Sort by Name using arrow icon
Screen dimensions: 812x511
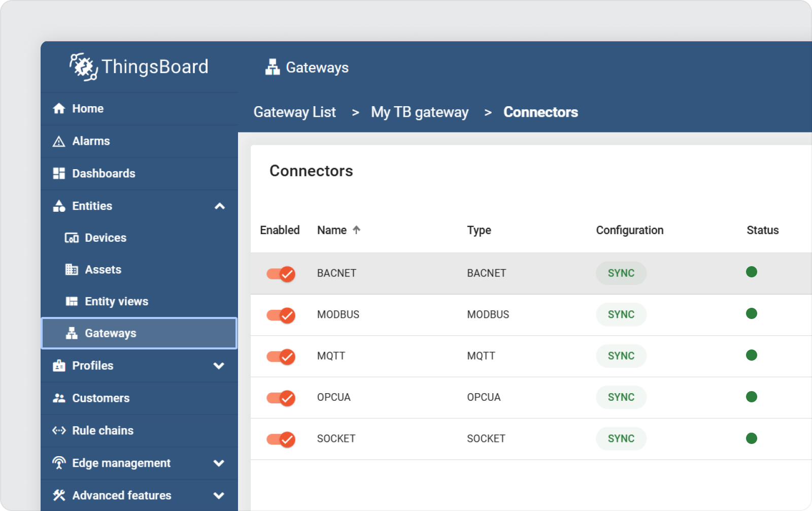[357, 230]
